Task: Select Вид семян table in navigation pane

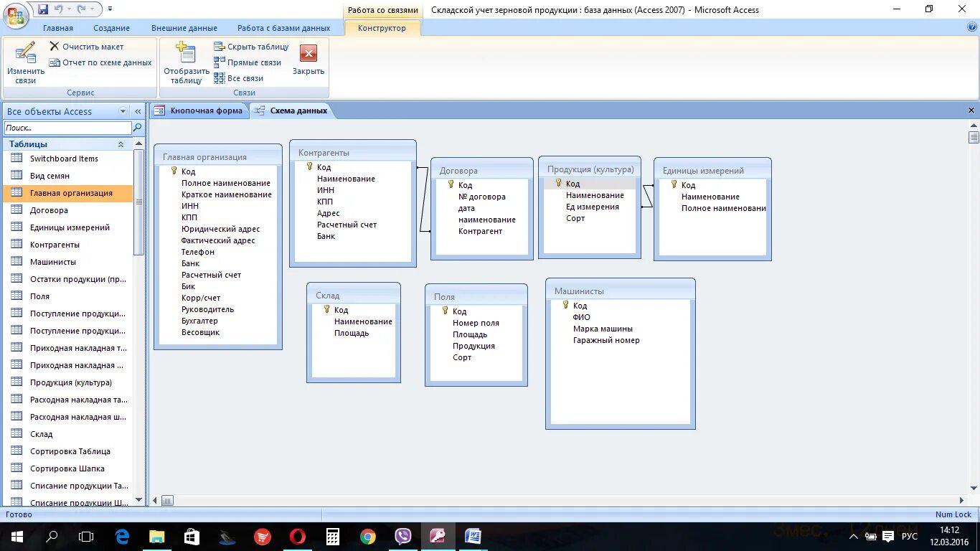Action: (x=68, y=176)
